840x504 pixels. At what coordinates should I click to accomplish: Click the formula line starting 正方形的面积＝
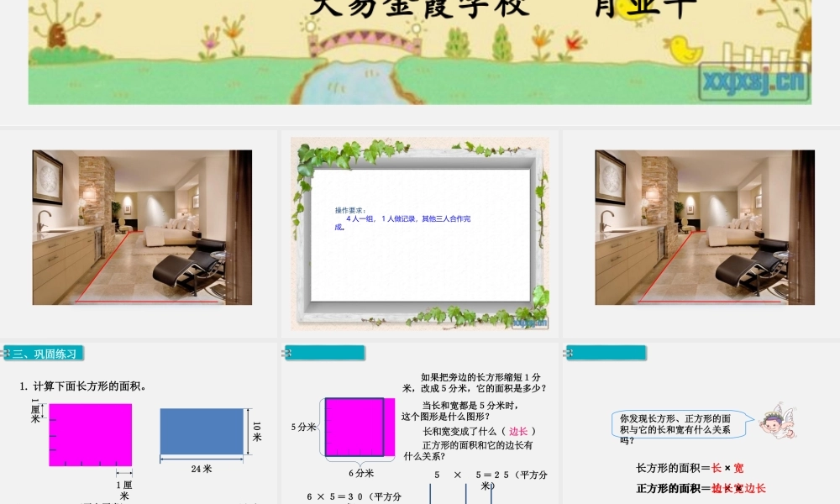click(x=701, y=488)
